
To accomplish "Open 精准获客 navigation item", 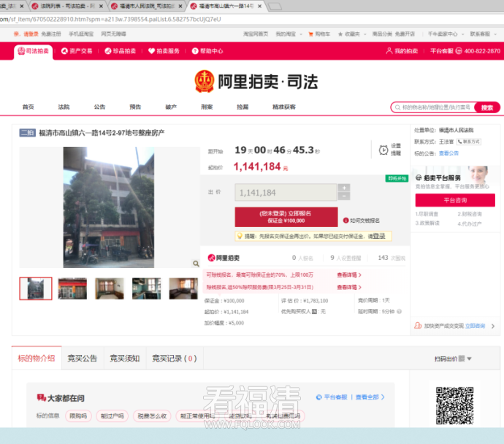I will [284, 107].
